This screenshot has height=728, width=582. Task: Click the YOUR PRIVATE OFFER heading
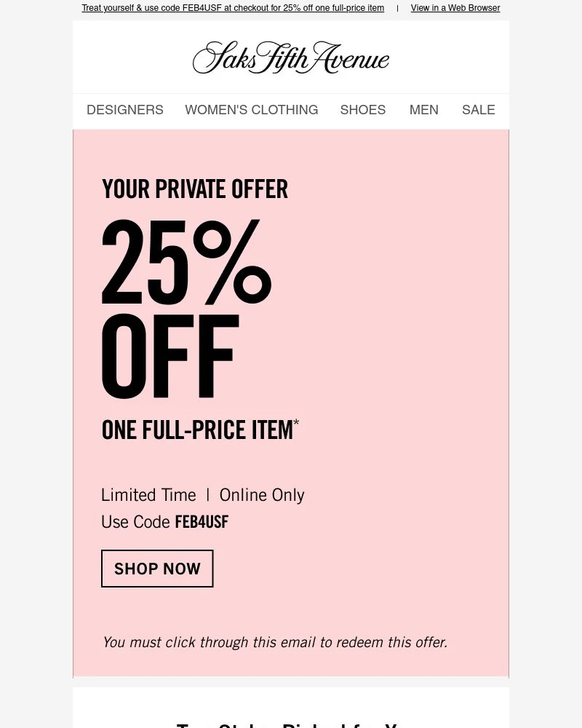pos(194,189)
